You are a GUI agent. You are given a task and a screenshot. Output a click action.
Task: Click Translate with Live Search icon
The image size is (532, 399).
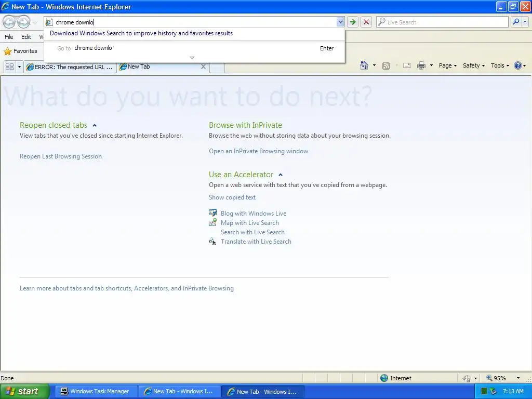click(x=212, y=242)
